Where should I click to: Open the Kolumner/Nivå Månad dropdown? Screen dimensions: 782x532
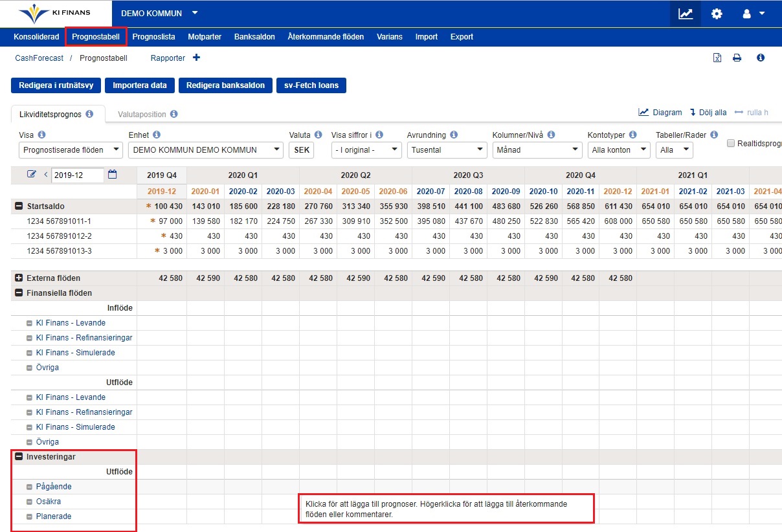pos(537,150)
